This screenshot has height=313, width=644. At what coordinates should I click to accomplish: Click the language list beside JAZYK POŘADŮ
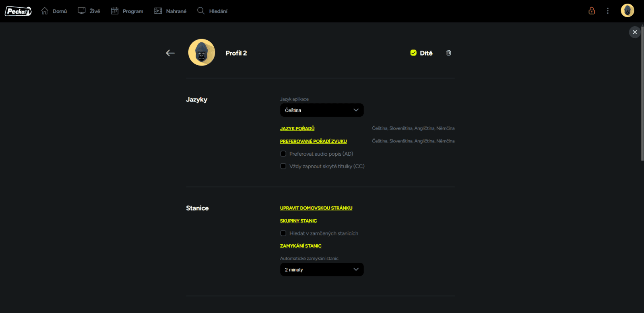coord(413,128)
